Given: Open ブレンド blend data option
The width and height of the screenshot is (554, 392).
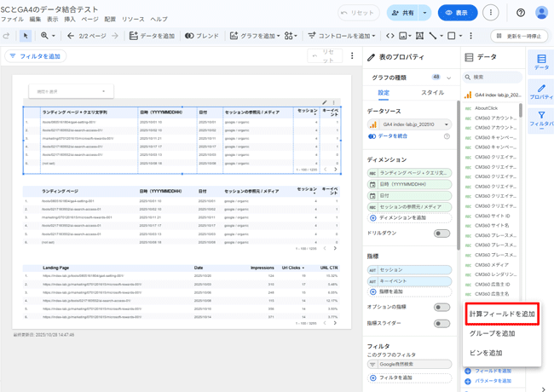Looking at the screenshot, I should (202, 36).
